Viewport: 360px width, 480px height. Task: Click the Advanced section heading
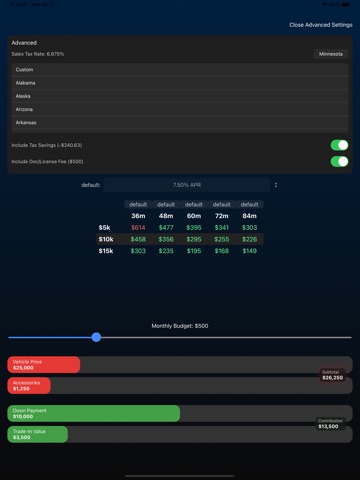tap(24, 43)
